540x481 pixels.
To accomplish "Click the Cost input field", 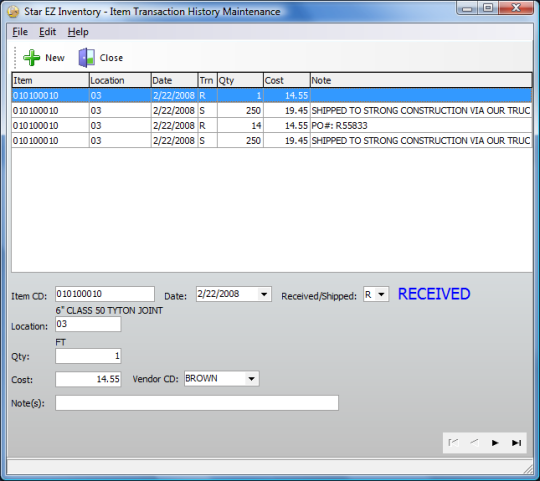I will pos(88,379).
